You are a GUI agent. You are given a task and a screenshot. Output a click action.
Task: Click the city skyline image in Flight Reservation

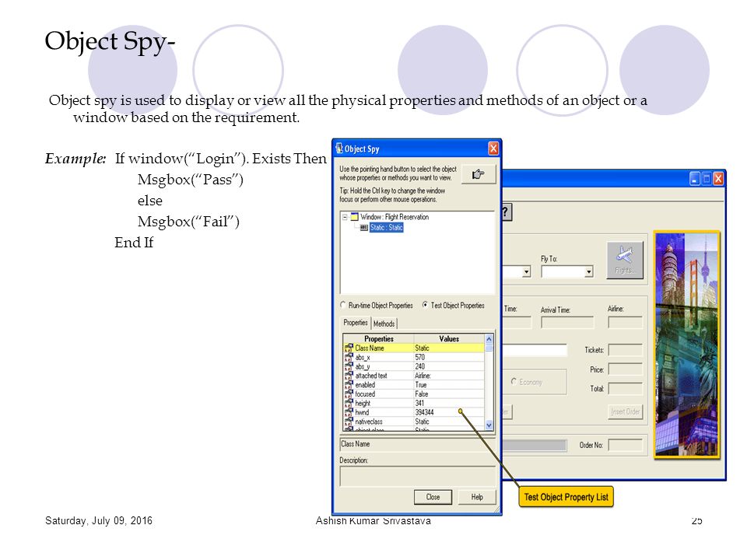tap(686, 345)
